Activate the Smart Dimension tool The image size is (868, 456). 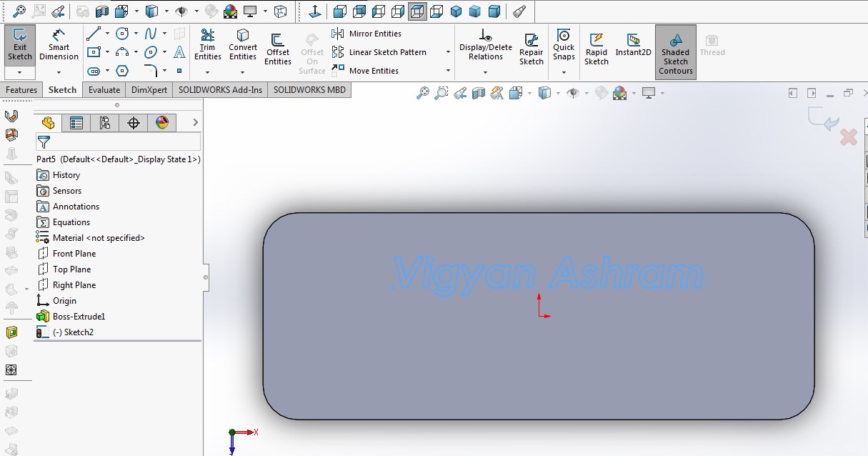click(59, 45)
